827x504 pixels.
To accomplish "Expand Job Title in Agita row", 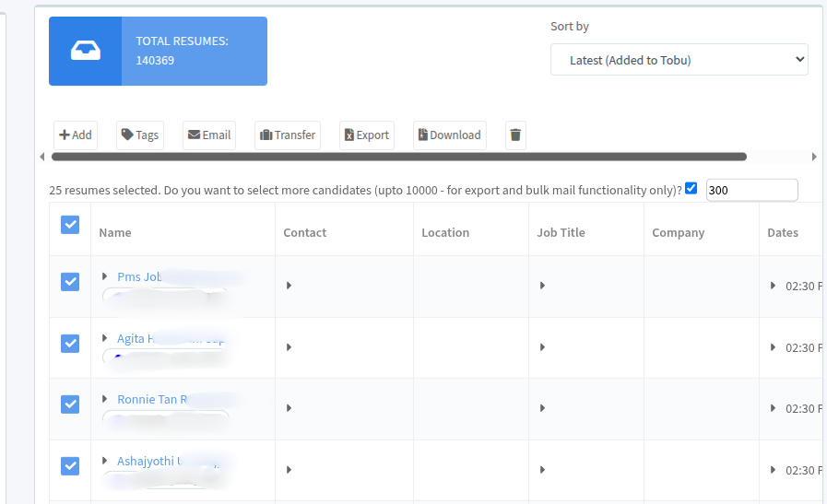I will coord(542,346).
